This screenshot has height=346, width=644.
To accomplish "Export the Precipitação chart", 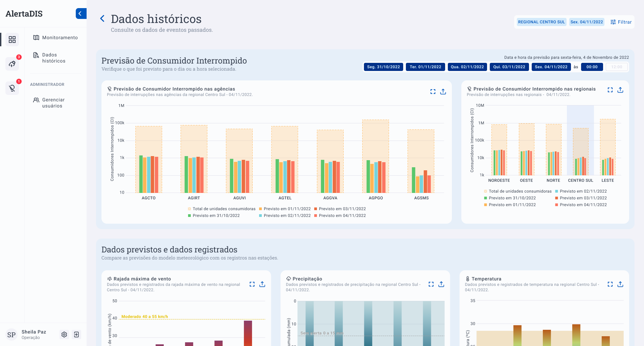I will point(441,284).
